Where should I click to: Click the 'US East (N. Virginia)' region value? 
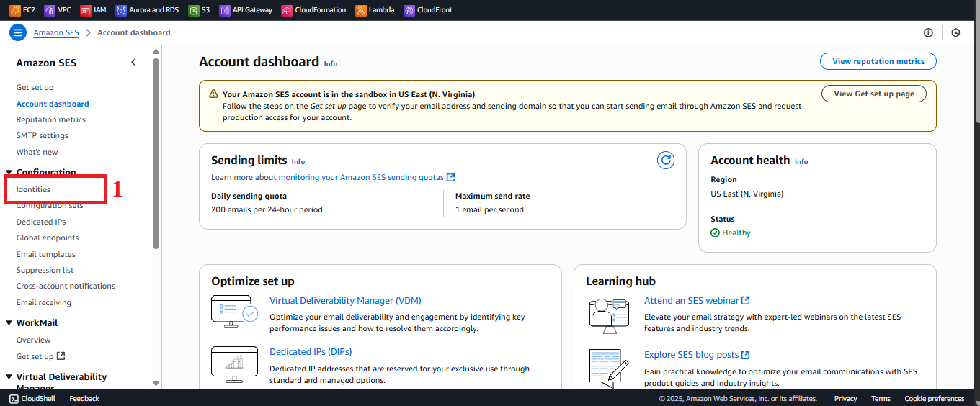point(747,194)
